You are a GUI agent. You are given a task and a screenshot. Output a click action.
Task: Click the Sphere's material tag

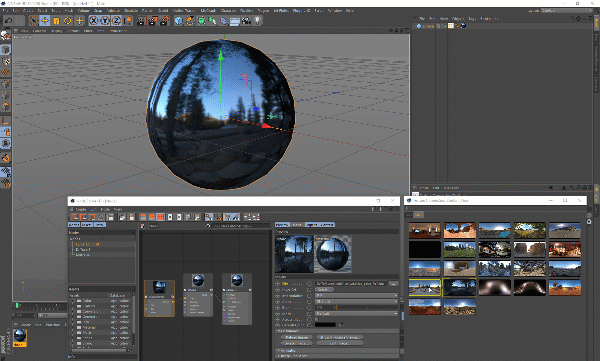[463, 26]
